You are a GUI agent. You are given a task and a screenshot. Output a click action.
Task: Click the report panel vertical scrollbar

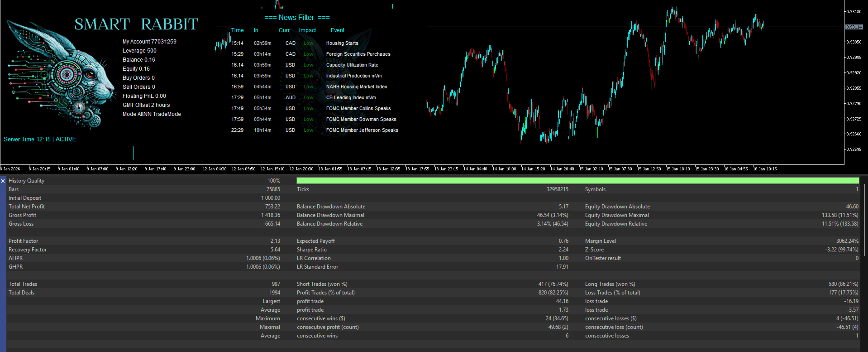(x=865, y=220)
